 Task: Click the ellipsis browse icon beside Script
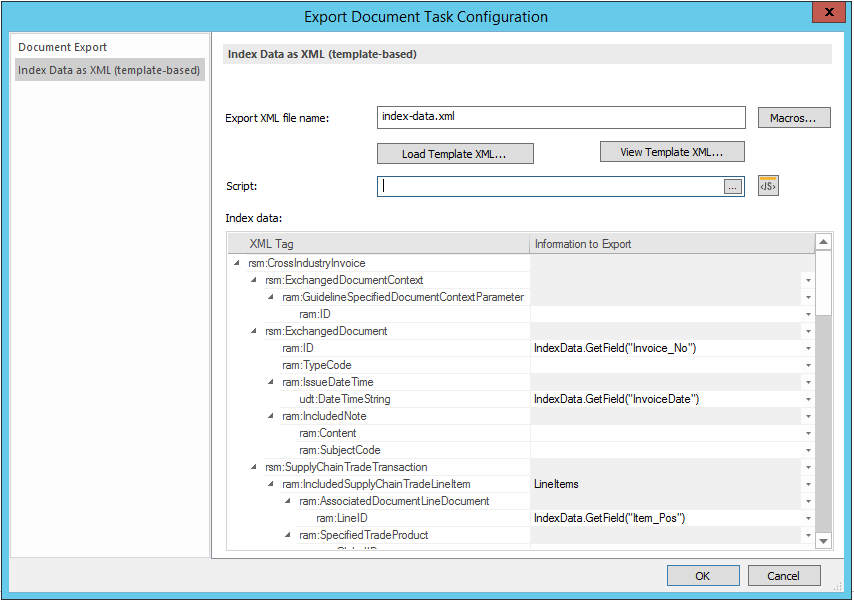732,186
